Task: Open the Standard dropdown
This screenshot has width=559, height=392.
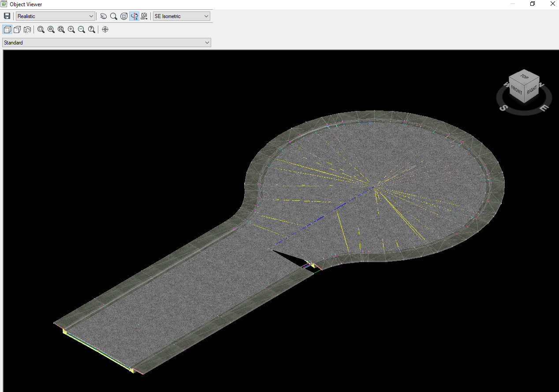Action: pyautogui.click(x=107, y=43)
